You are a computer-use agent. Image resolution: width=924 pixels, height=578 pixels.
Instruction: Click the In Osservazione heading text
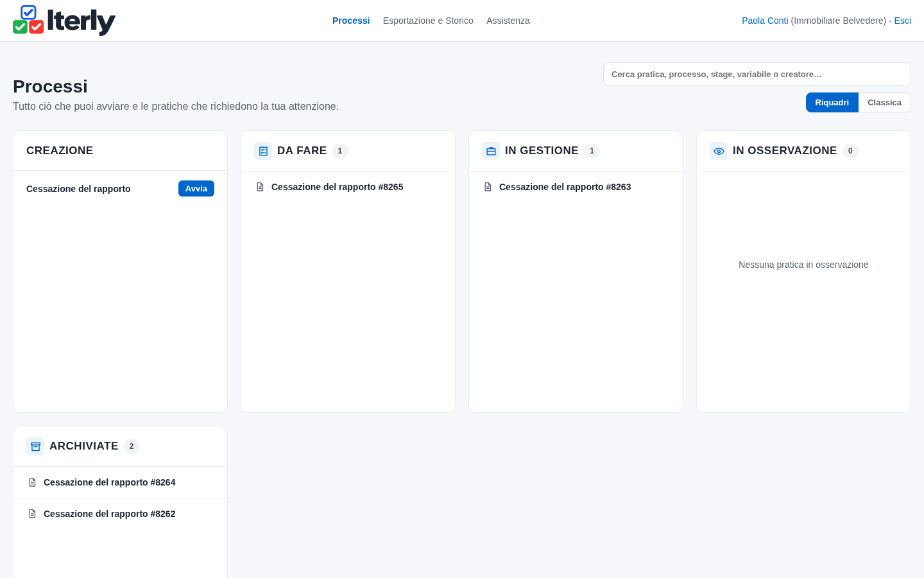(x=785, y=151)
